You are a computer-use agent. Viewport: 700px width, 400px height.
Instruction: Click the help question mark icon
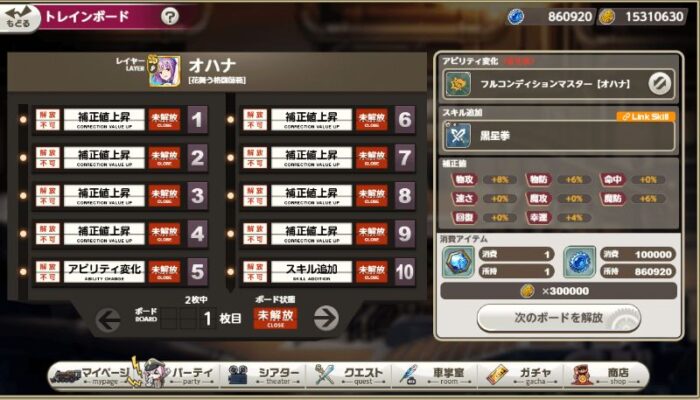click(170, 17)
